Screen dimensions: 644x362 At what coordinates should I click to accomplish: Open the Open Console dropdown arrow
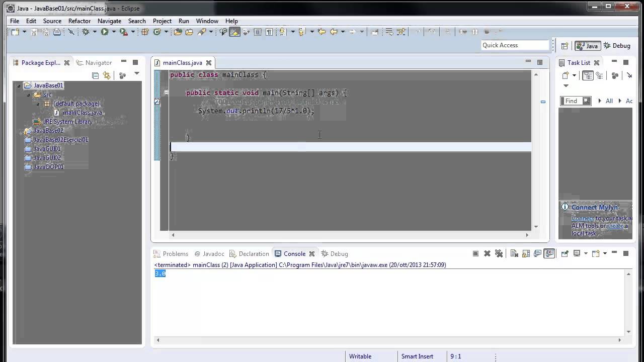pos(605,253)
